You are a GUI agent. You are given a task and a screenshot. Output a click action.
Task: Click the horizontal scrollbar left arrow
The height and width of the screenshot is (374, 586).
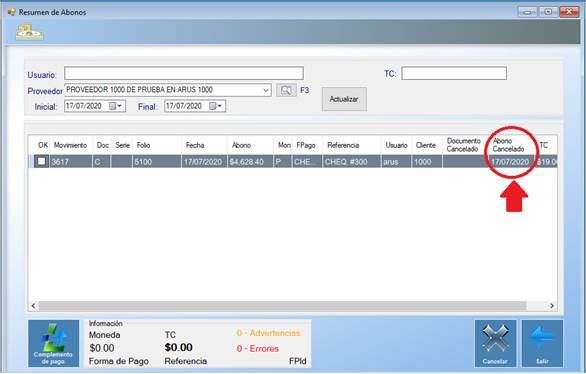[x=33, y=306]
